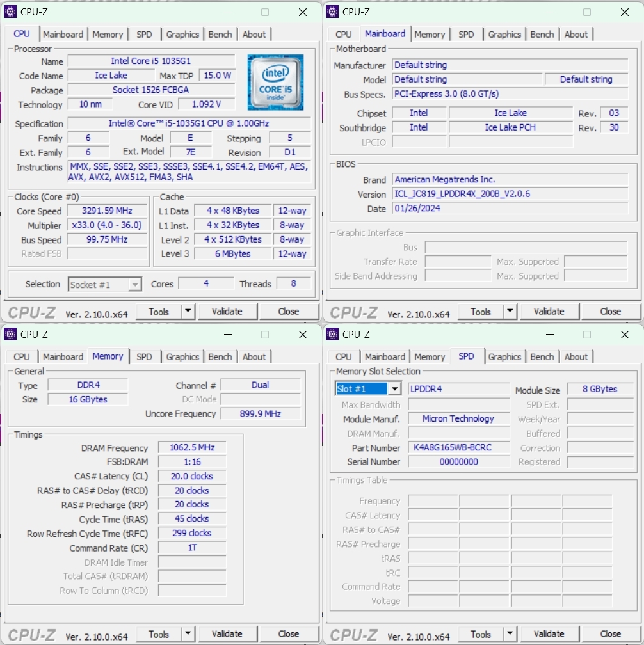Click the Intel Core i5 logo badge

pyautogui.click(x=275, y=82)
